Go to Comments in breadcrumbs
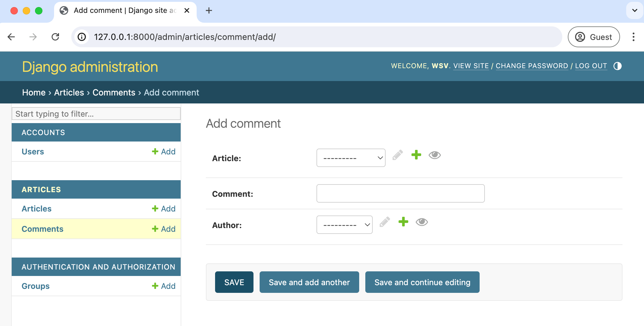Image resolution: width=644 pixels, height=326 pixels. tap(114, 92)
